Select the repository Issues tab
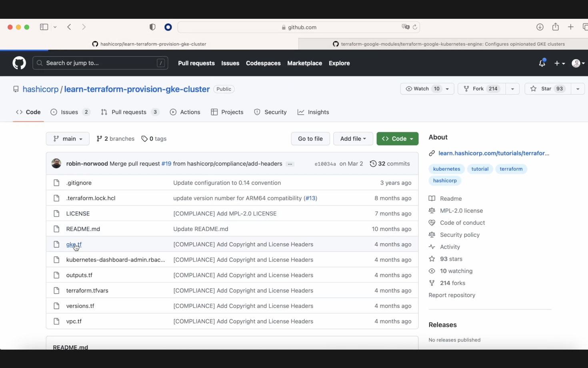Image resolution: width=588 pixels, height=368 pixels. point(70,112)
